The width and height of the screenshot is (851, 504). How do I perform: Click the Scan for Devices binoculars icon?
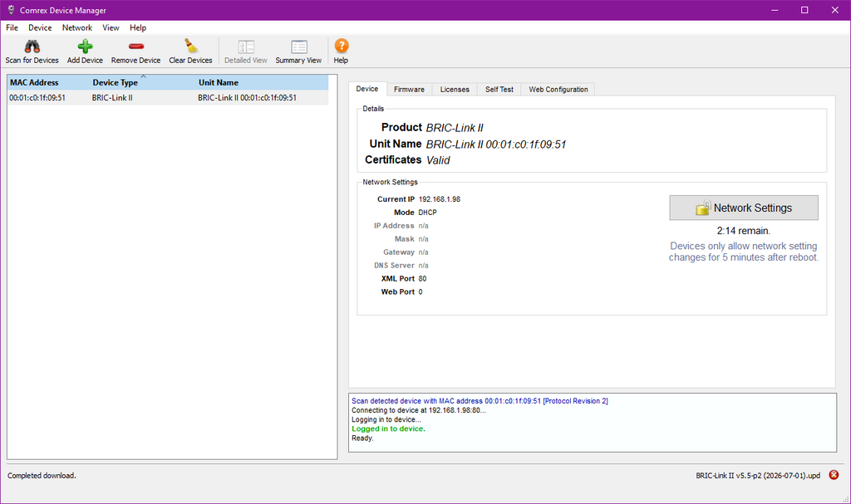point(32,46)
